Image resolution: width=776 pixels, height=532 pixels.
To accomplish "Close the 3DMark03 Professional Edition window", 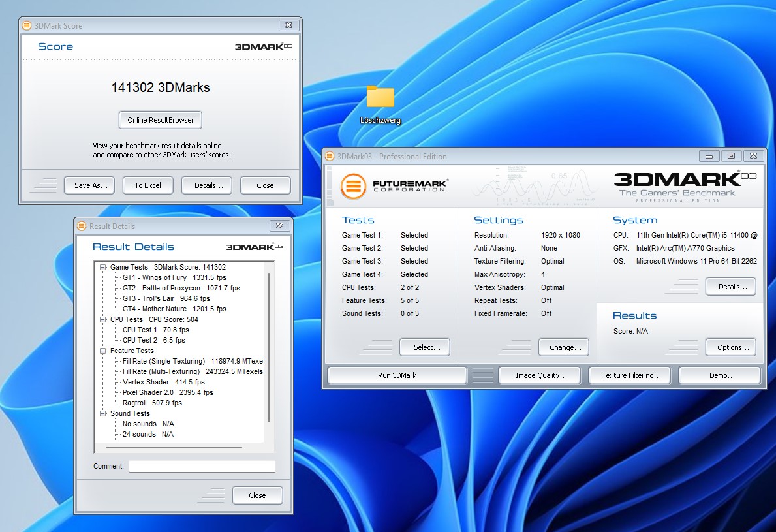I will (x=753, y=156).
